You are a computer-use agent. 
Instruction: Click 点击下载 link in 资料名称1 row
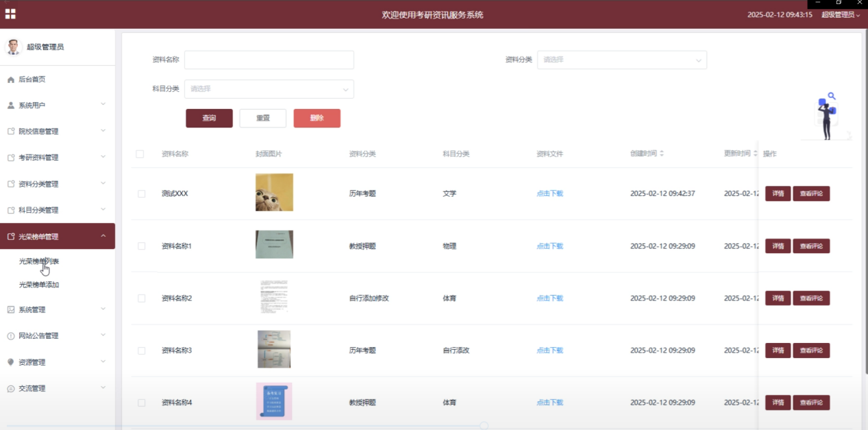[x=550, y=246]
